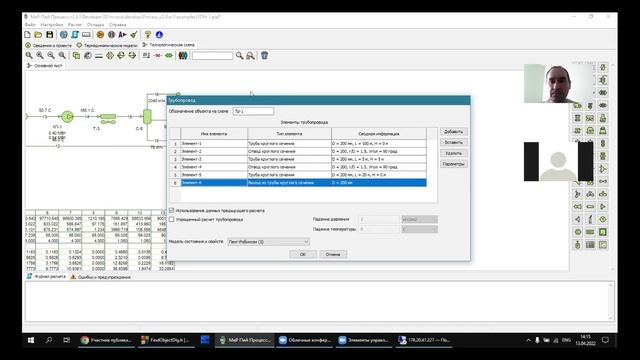
Task: Select the Т-3 heat exchanger on the scheme
Action: 108,118
